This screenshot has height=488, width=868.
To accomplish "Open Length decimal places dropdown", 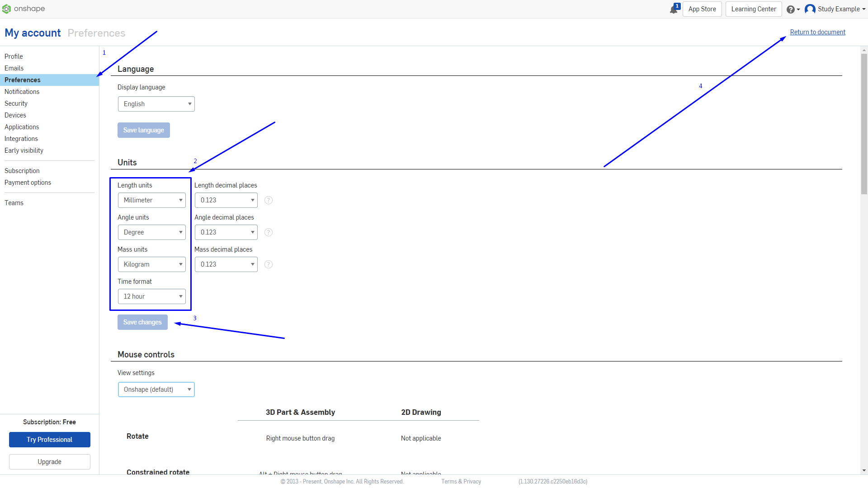I will coord(226,200).
